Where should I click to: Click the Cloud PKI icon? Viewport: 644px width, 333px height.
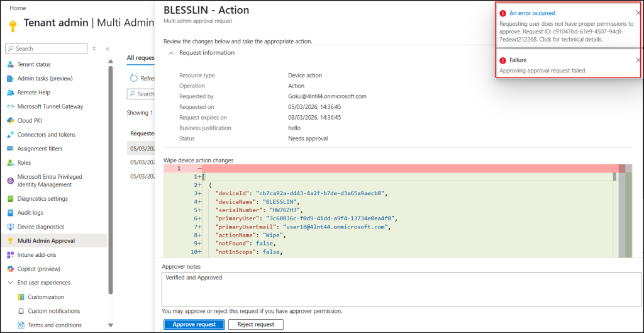pos(11,120)
